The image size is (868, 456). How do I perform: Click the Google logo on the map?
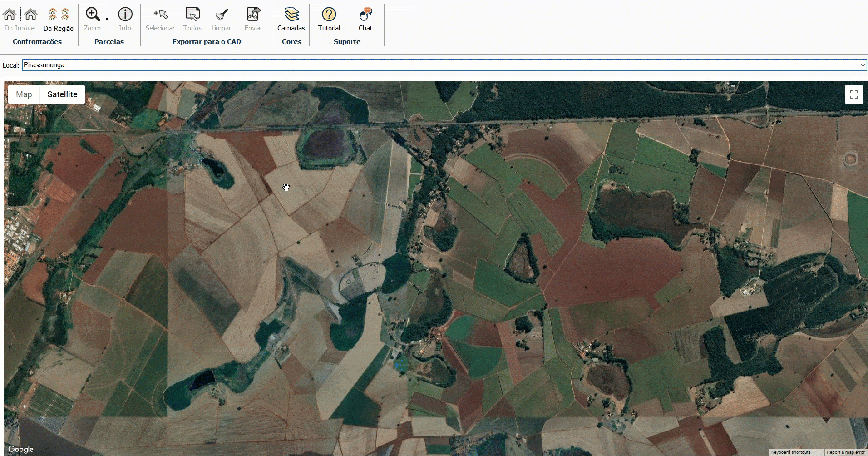coord(21,449)
